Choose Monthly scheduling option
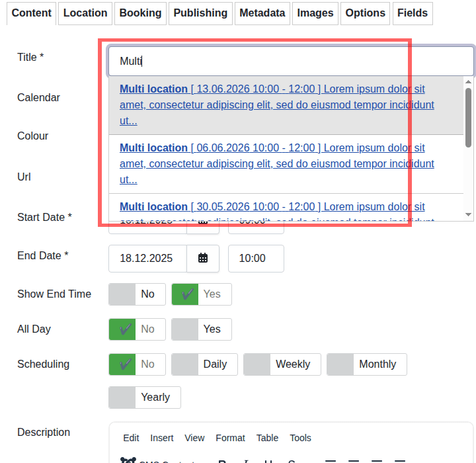This screenshot has height=463, width=476. [366, 364]
